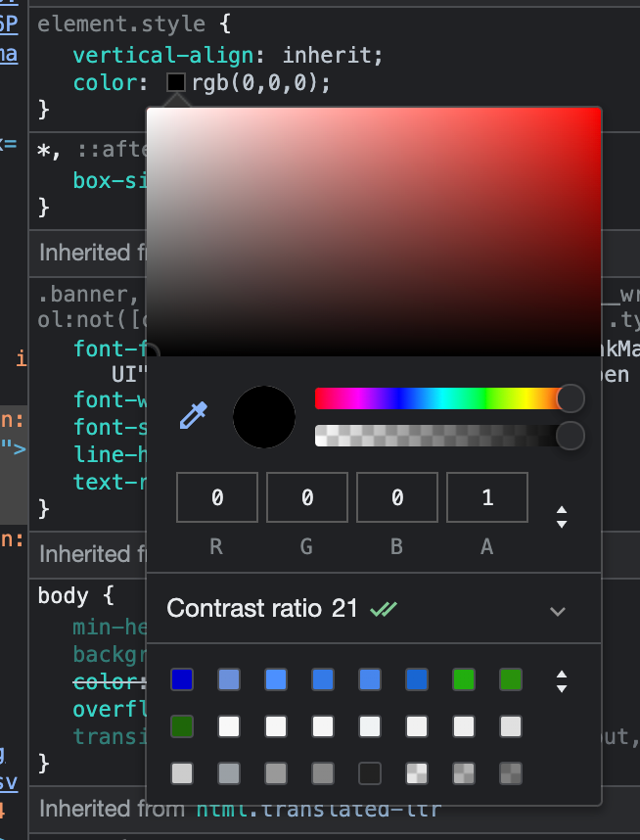
Task: Select a green swatch from the palette
Action: coord(463,678)
